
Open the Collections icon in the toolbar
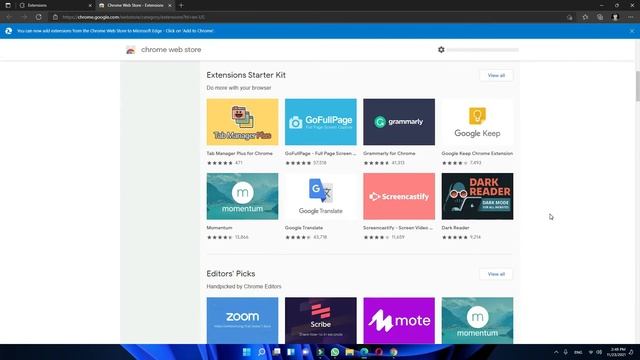pyautogui.click(x=600, y=17)
